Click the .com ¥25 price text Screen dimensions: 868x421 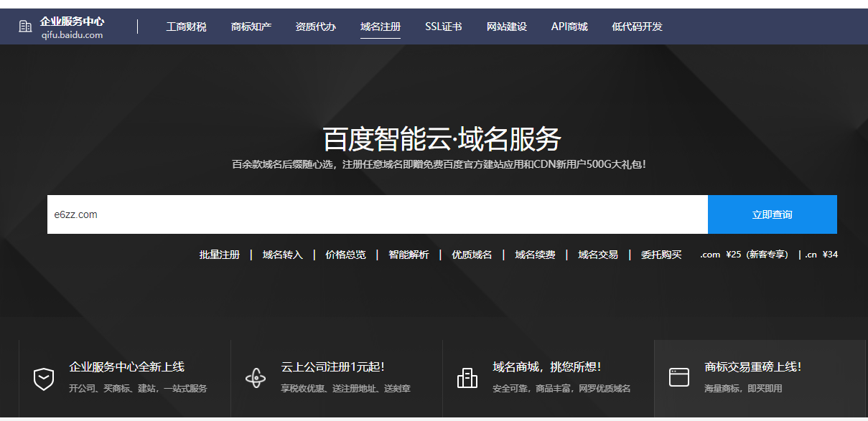tap(745, 255)
